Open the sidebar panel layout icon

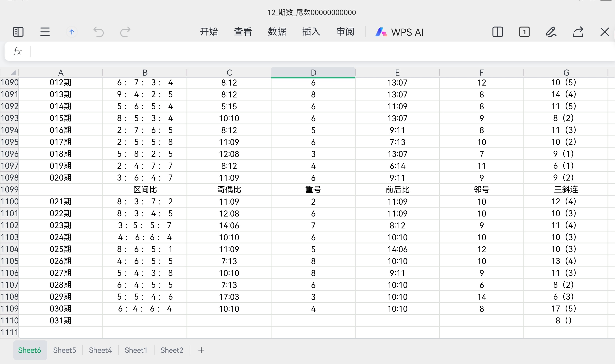pyautogui.click(x=18, y=32)
